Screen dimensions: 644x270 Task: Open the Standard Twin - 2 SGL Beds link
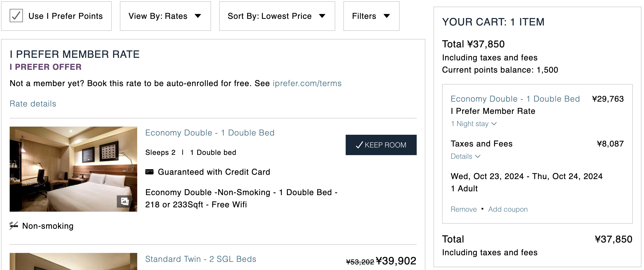(x=201, y=259)
